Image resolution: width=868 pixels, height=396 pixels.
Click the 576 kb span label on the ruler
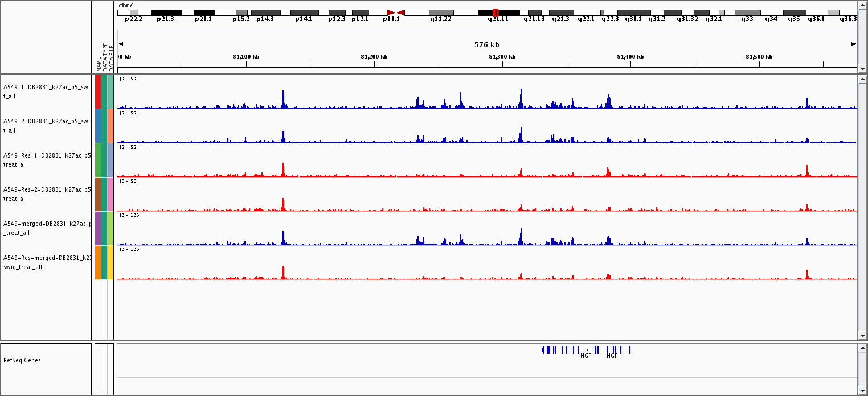tap(486, 44)
